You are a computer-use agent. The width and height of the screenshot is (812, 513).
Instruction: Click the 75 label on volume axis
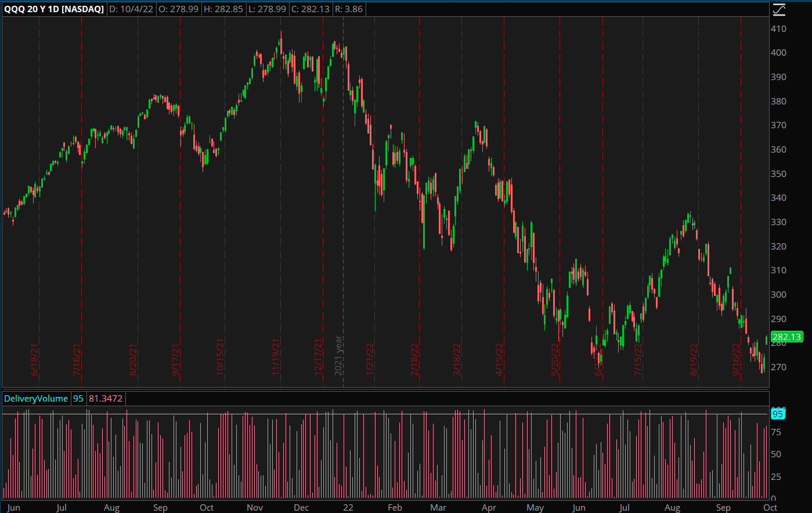point(776,432)
